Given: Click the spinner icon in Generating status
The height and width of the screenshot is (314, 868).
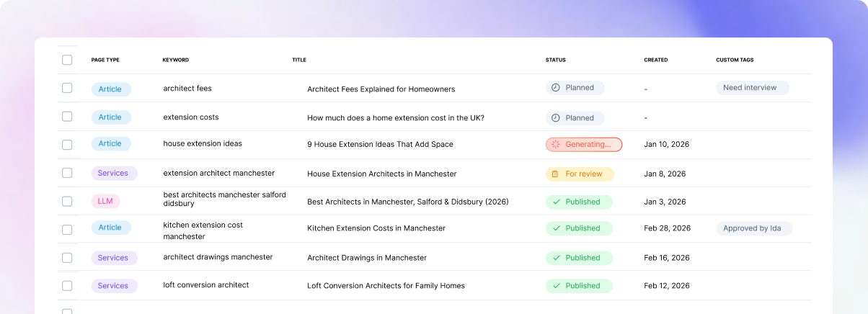Looking at the screenshot, I should [x=555, y=144].
